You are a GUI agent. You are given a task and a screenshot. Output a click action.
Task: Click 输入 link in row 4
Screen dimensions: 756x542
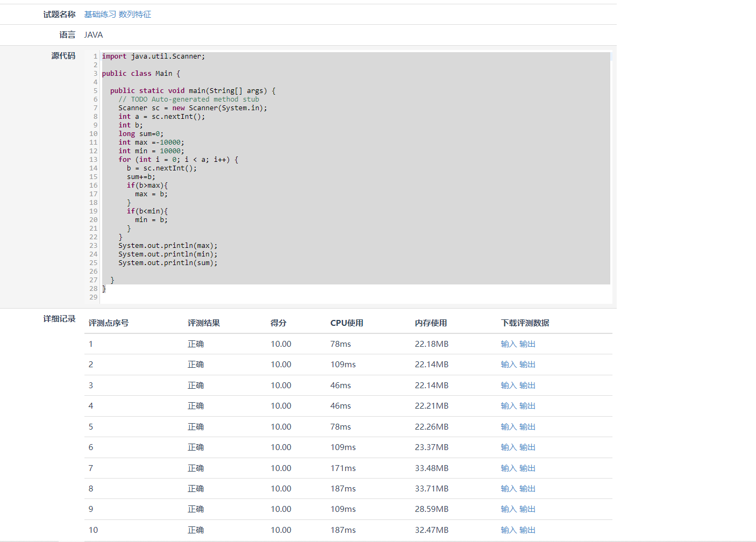pos(508,406)
